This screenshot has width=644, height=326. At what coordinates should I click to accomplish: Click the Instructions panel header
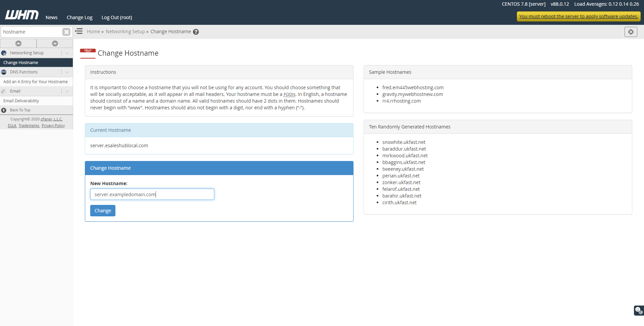[x=219, y=72]
